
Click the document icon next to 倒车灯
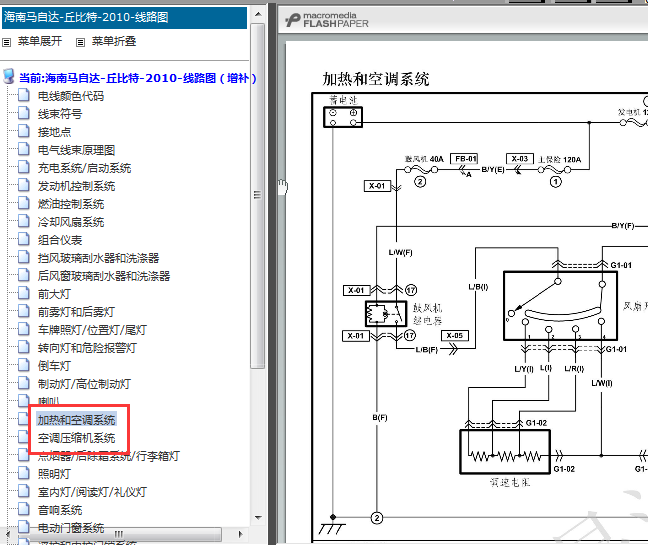[x=24, y=364]
